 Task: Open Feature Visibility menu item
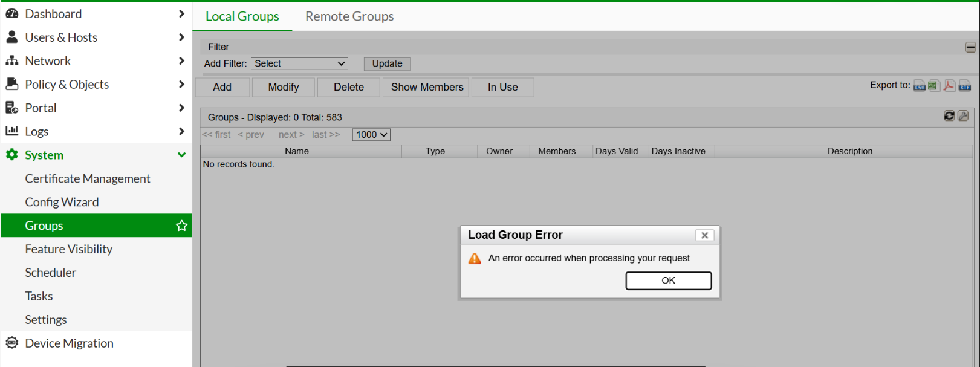coord(69,249)
